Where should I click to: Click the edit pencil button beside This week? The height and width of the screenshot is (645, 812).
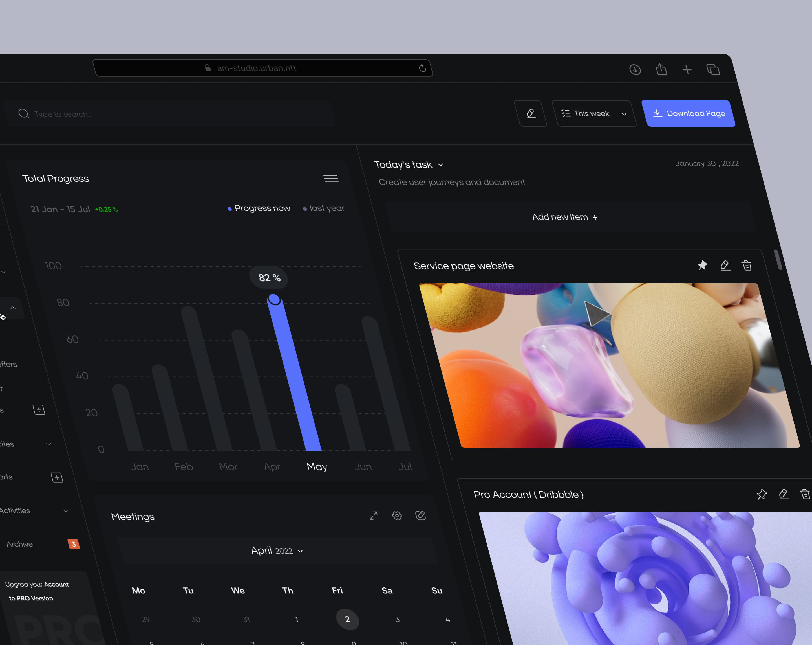(531, 113)
